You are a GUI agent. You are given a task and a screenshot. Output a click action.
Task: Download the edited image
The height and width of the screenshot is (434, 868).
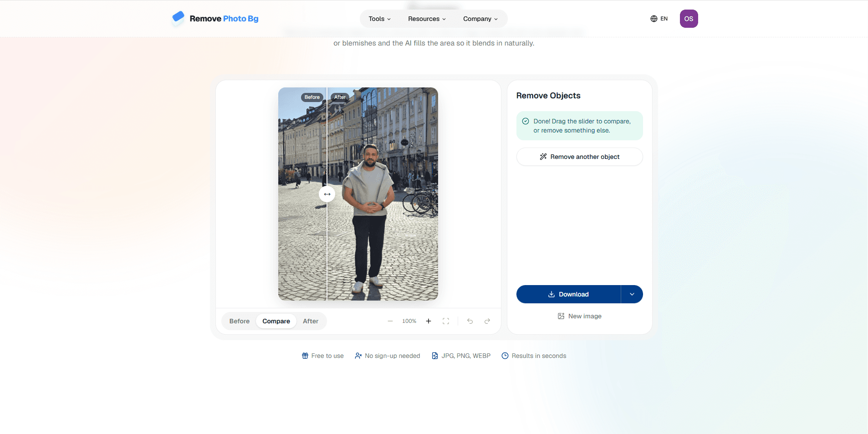[x=568, y=294]
